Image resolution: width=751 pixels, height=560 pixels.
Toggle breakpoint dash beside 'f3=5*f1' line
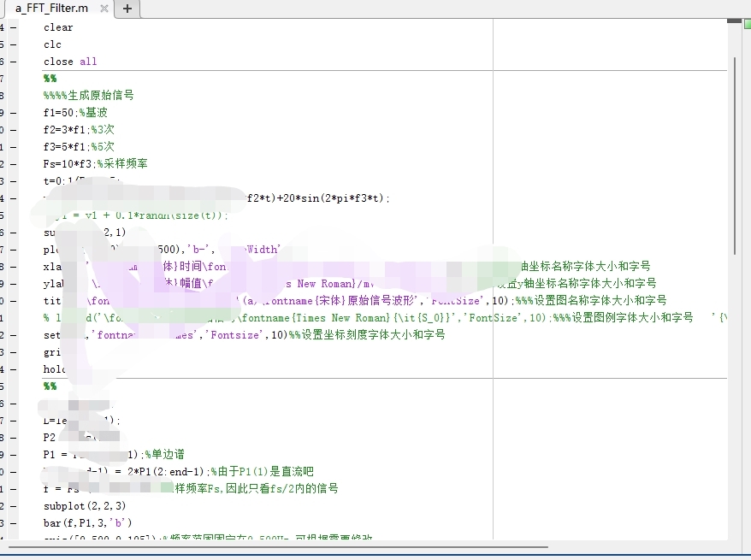click(13, 147)
